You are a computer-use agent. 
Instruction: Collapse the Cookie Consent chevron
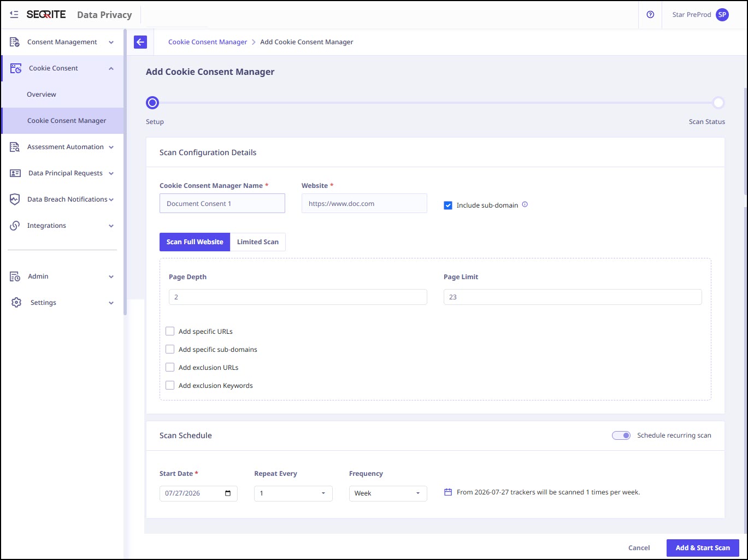pyautogui.click(x=111, y=68)
